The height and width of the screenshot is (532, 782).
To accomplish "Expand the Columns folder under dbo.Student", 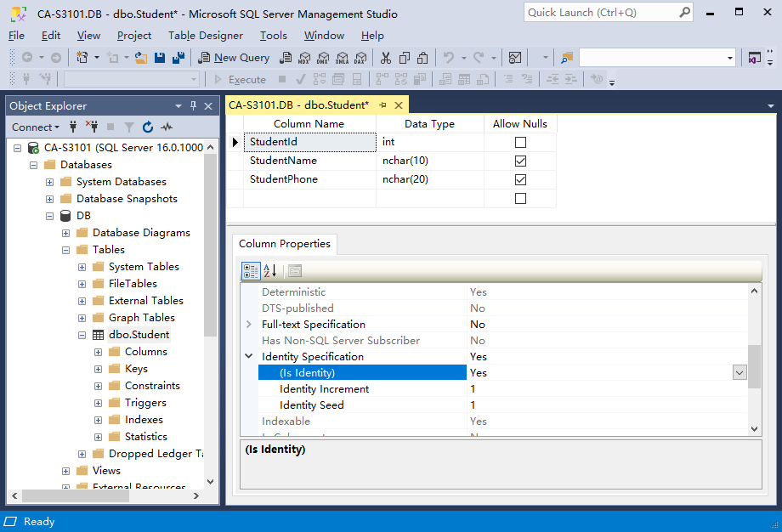I will (x=99, y=352).
